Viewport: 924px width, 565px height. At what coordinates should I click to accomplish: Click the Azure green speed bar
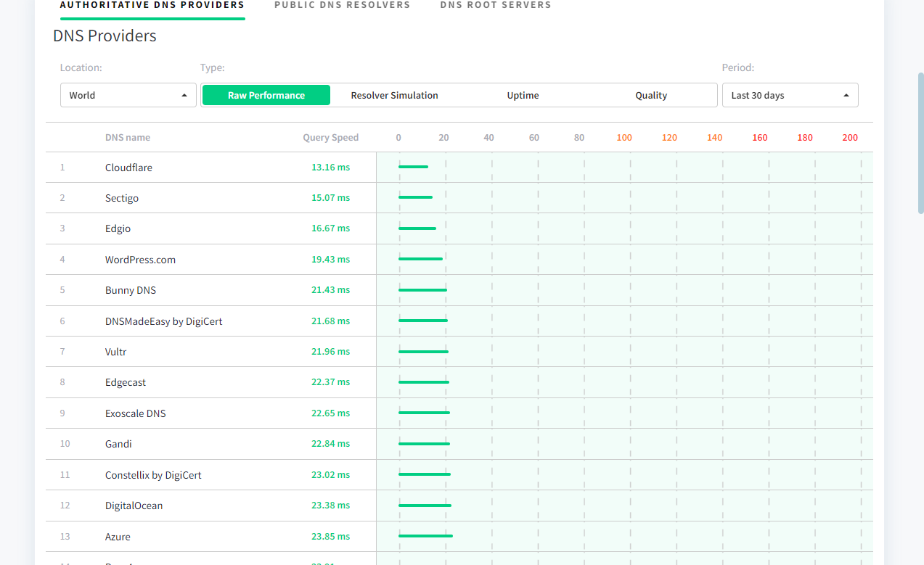tap(425, 536)
